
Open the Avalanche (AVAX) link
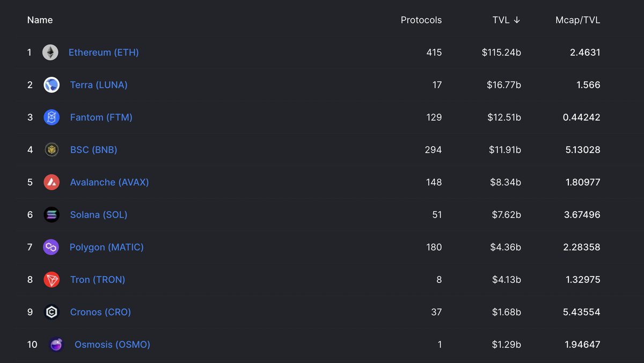[109, 182]
